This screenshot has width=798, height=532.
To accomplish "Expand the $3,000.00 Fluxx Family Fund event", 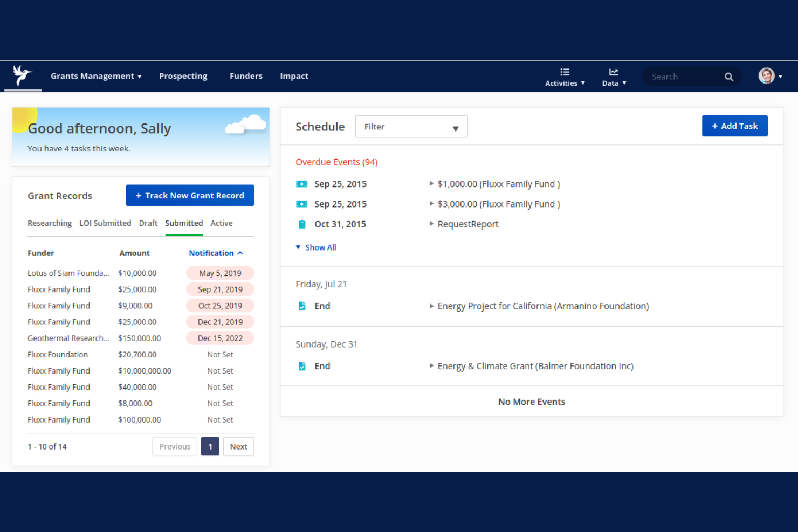I will [431, 204].
